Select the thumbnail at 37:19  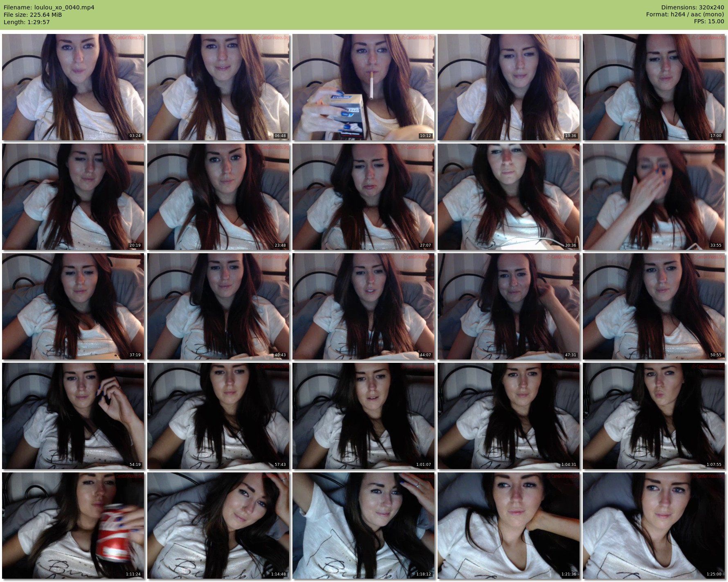[73, 306]
